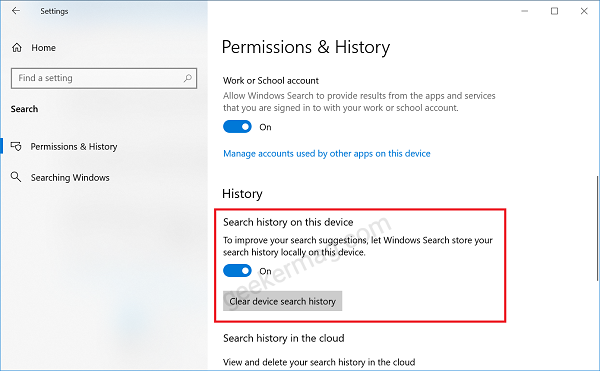This screenshot has width=600, height=371.
Task: Go to Home in Settings sidebar
Action: [43, 48]
